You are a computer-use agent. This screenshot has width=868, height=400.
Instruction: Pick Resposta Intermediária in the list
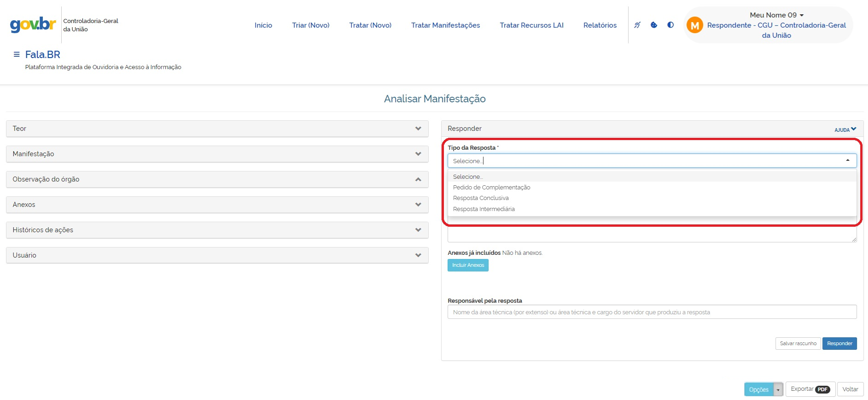(x=484, y=209)
